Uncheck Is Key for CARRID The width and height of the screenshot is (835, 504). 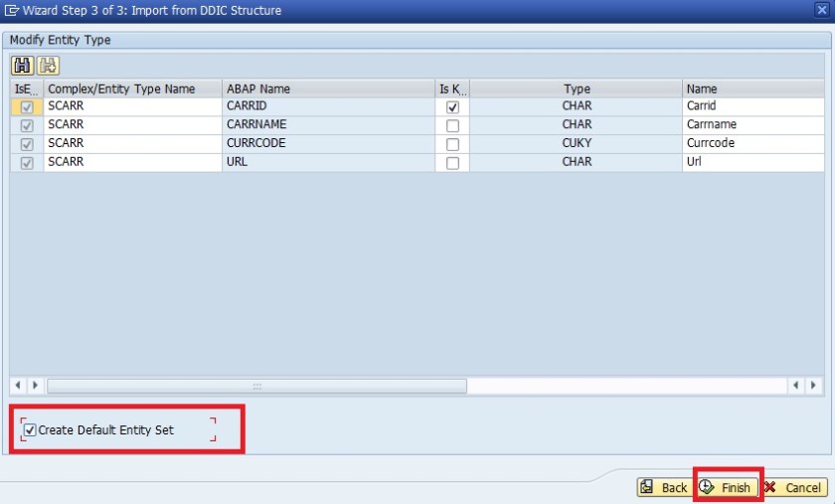pyautogui.click(x=452, y=107)
